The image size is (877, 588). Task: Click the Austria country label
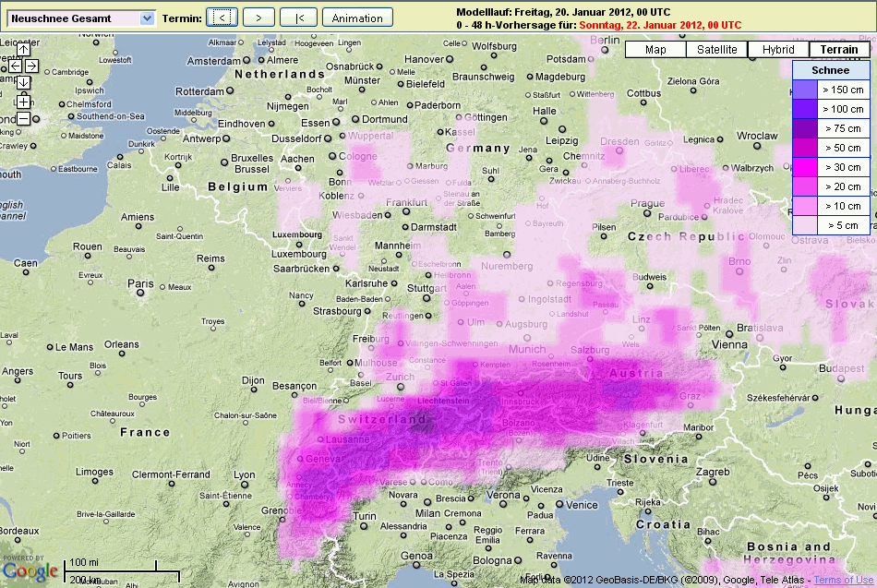point(636,373)
